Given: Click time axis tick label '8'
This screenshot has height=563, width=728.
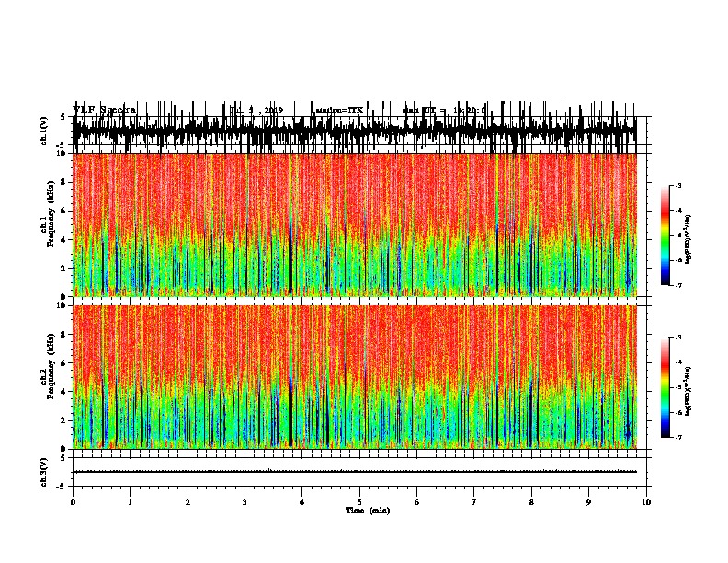Looking at the screenshot, I should point(531,502).
